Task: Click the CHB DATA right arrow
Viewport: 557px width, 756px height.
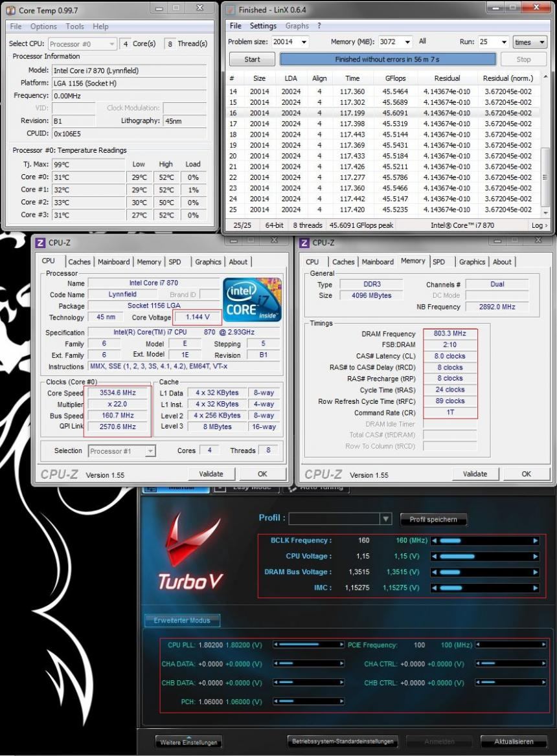Action: (341, 682)
